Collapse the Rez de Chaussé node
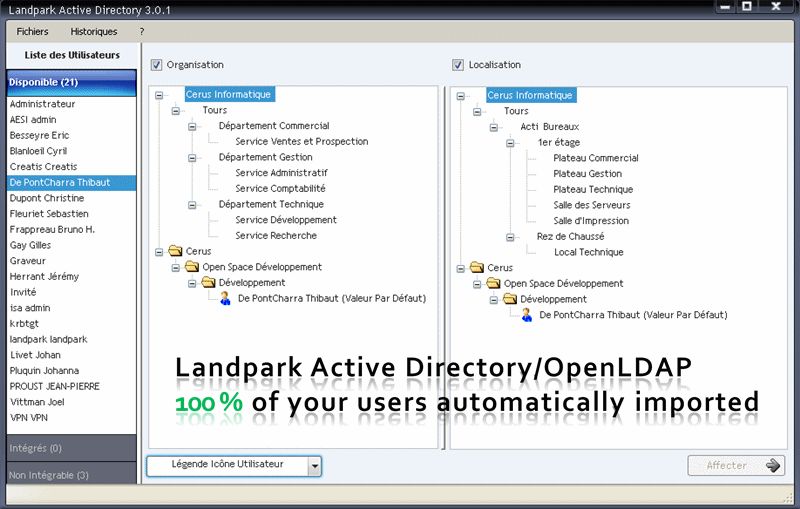Image resolution: width=800 pixels, height=509 pixels. pyautogui.click(x=510, y=237)
